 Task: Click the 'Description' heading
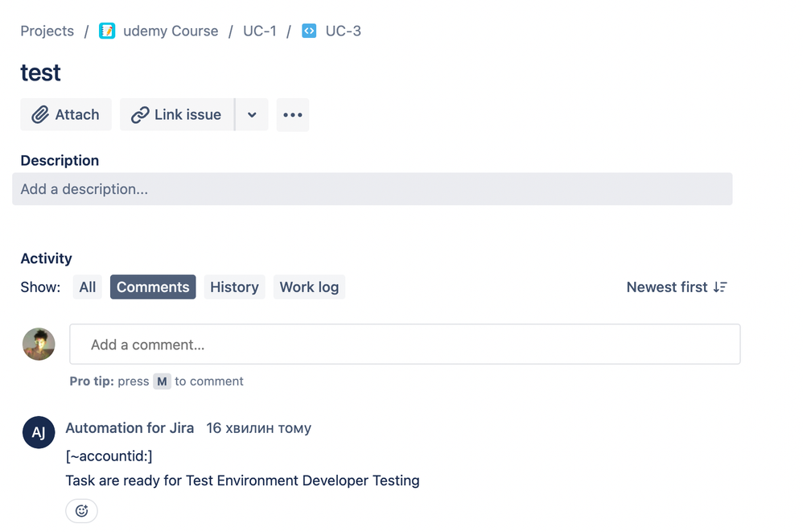(x=60, y=160)
